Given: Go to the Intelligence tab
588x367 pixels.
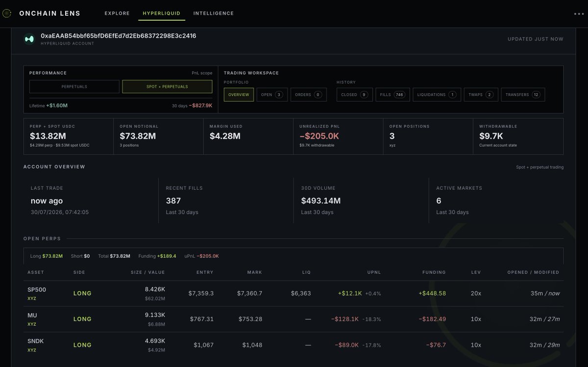Looking at the screenshot, I should 214,13.
